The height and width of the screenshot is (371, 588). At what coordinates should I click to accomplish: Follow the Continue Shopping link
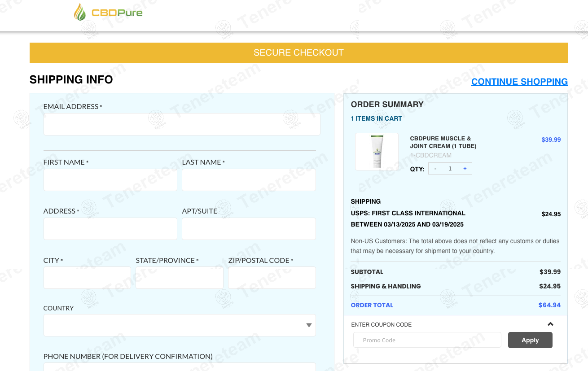coord(519,82)
